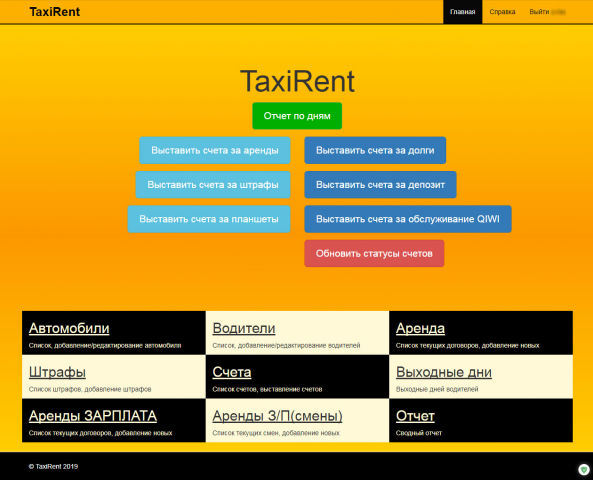Click red Обновить статусы счетов button
The width and height of the screenshot is (593, 480).
point(374,253)
